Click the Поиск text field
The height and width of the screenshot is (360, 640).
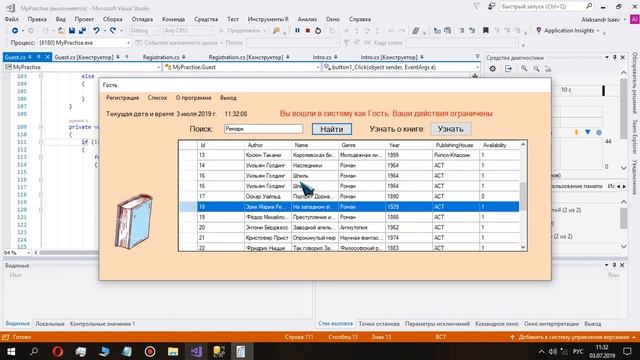click(263, 129)
